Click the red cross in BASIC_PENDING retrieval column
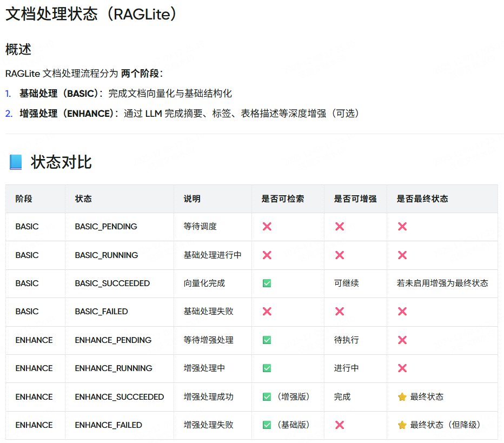 point(266,227)
